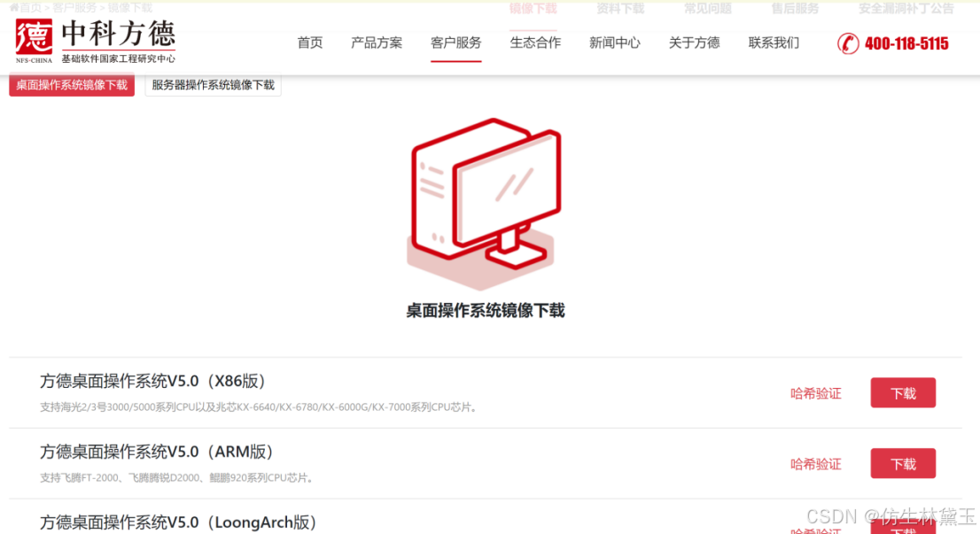
Task: Download the ARM版 desktop OS image
Action: pyautogui.click(x=903, y=463)
